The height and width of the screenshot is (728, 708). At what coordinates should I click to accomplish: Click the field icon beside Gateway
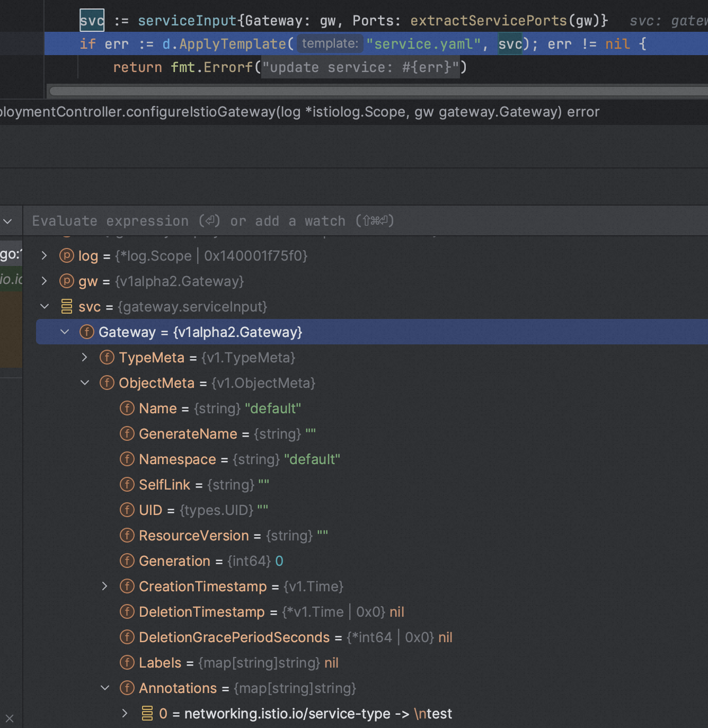[x=87, y=332]
